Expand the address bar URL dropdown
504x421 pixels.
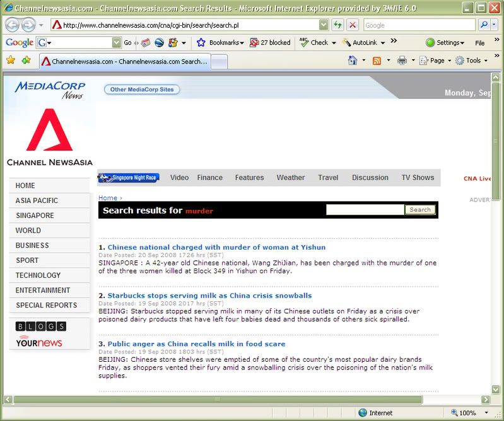pyautogui.click(x=324, y=25)
